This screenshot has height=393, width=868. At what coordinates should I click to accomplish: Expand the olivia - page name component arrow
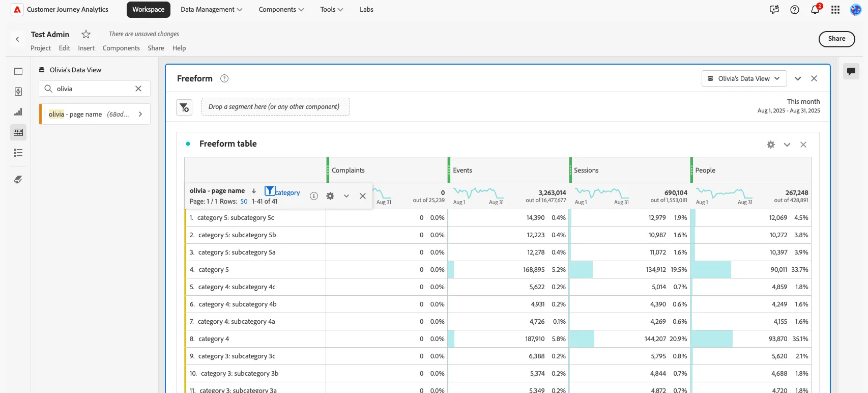[140, 114]
